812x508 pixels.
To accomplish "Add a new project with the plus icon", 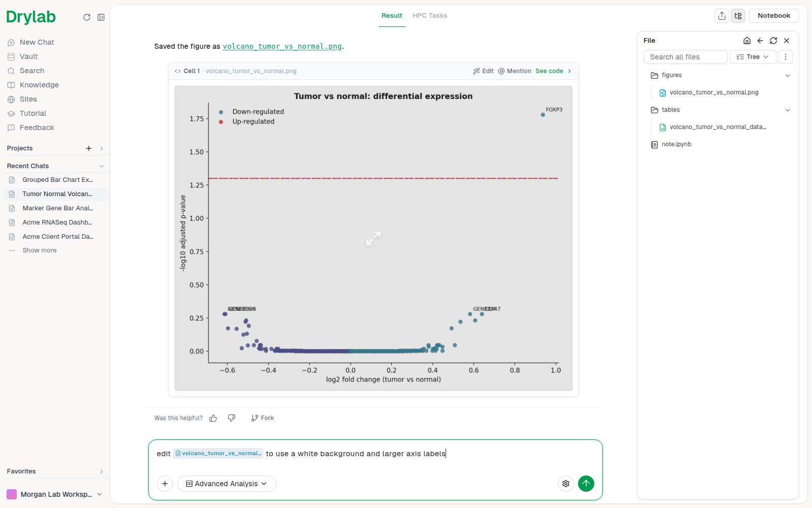I will pos(89,148).
